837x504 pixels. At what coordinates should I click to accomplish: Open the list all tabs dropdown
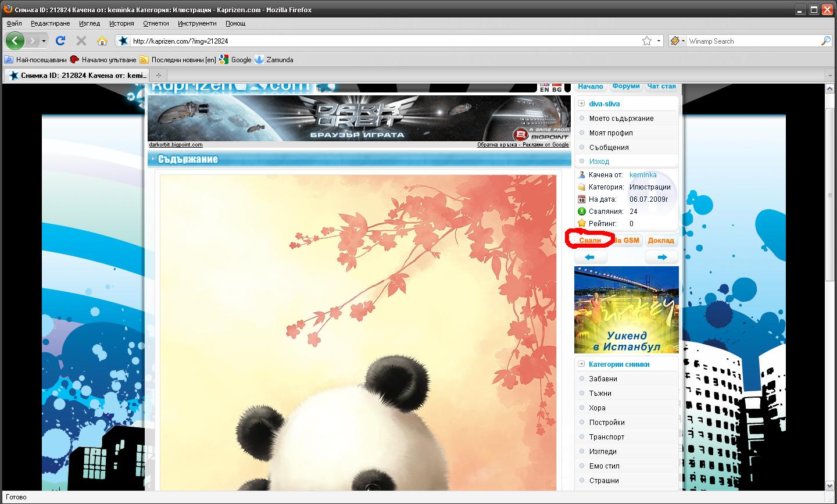(830, 75)
